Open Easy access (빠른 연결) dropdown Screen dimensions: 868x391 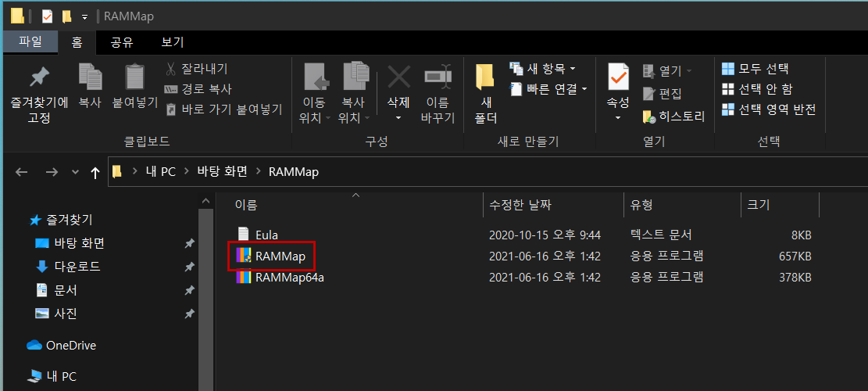coord(548,88)
